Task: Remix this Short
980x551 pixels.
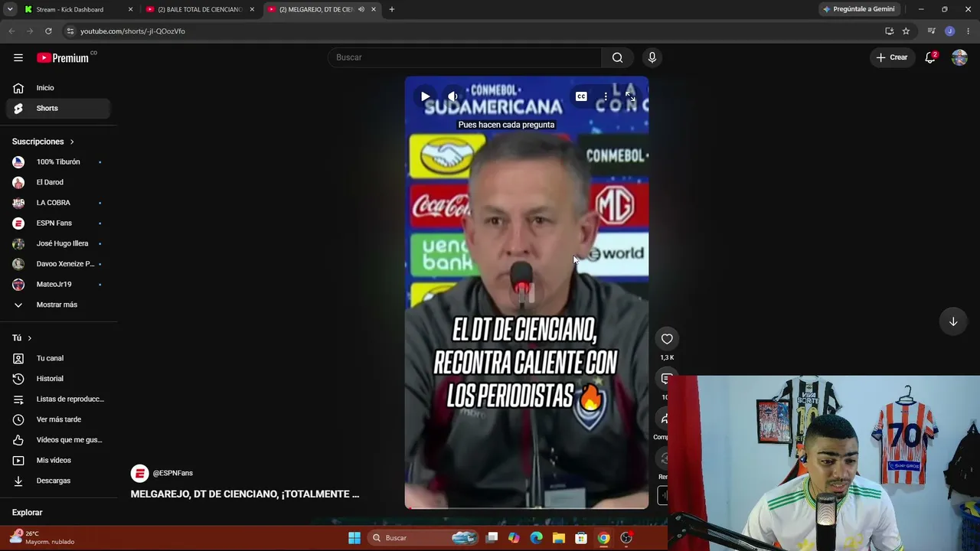Action: [x=663, y=458]
